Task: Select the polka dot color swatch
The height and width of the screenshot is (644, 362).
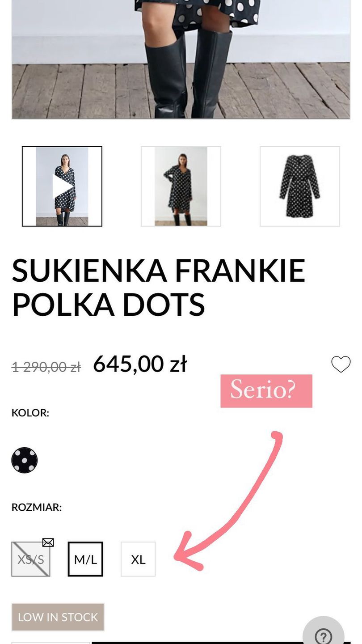Action: pyautogui.click(x=25, y=460)
